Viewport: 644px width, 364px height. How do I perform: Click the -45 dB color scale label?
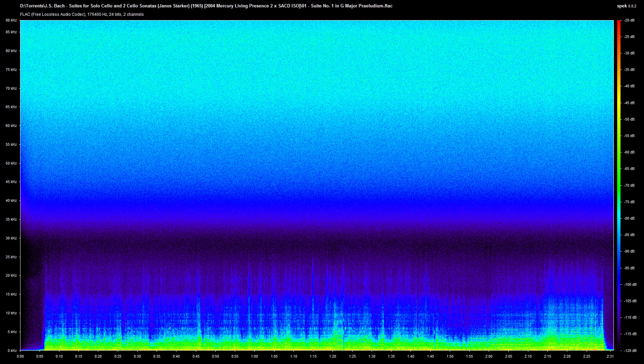click(629, 103)
